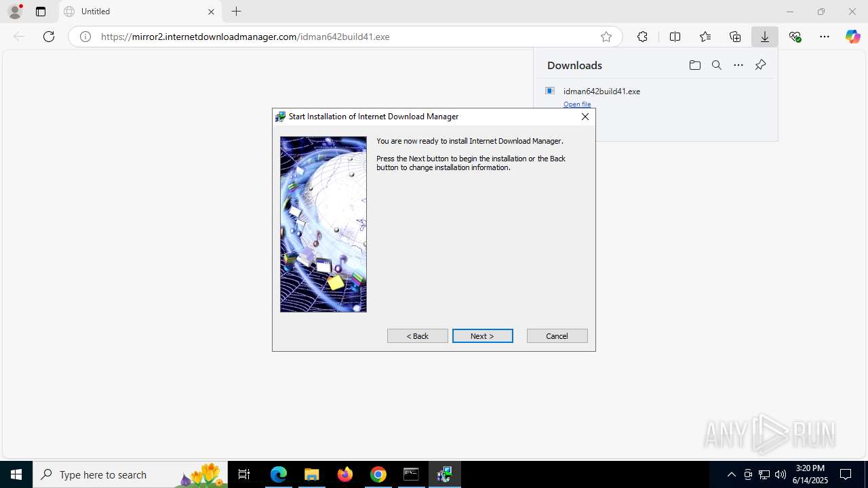868x488 pixels.
Task: Open the volume control in the tray
Action: click(781, 474)
